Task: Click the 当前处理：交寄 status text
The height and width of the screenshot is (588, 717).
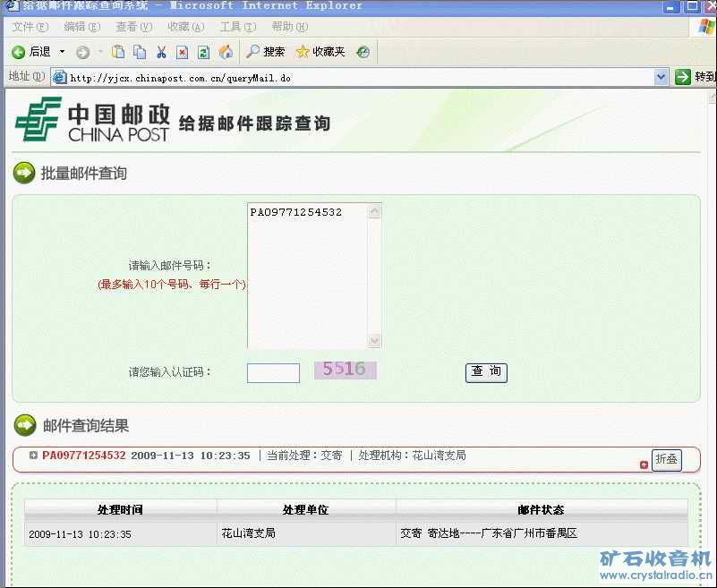Action: pyautogui.click(x=304, y=456)
